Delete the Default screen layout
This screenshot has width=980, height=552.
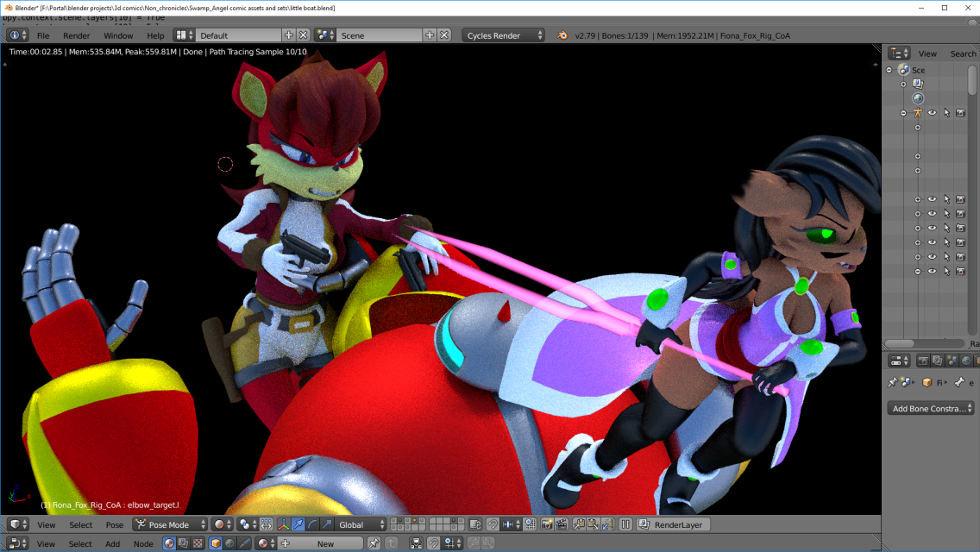303,35
